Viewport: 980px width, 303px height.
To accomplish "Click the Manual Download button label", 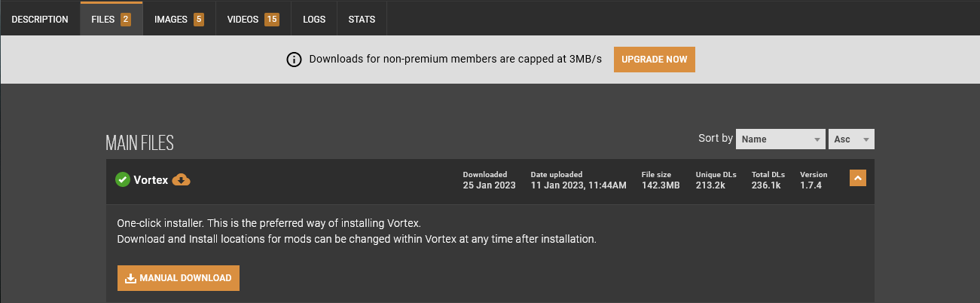I will pos(185,278).
